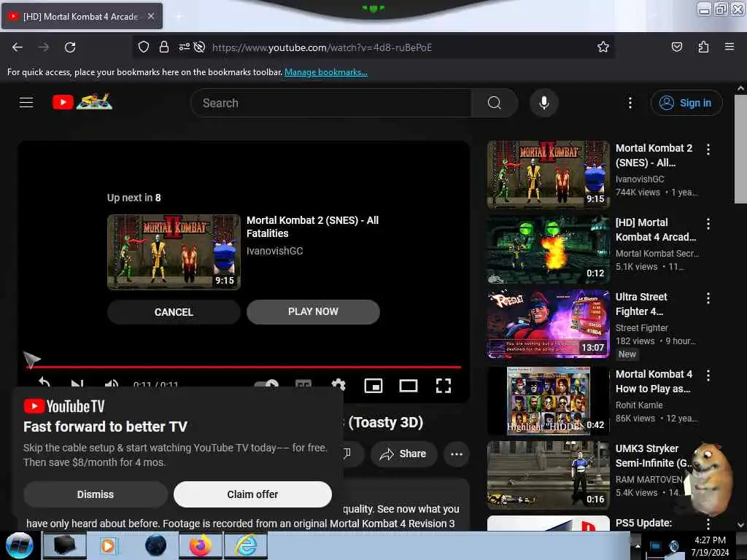
Task: Click the red video progress bar
Action: 244,367
